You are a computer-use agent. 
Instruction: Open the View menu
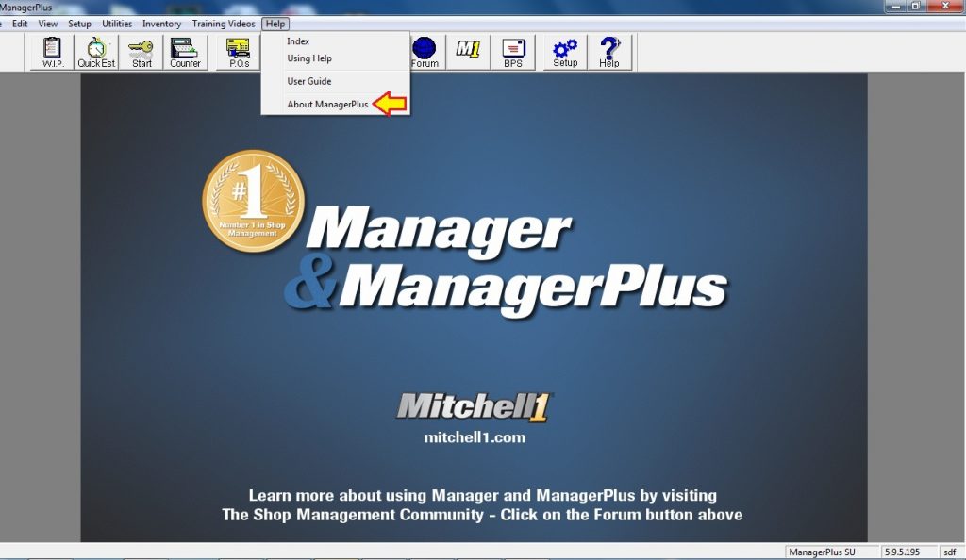coord(48,24)
